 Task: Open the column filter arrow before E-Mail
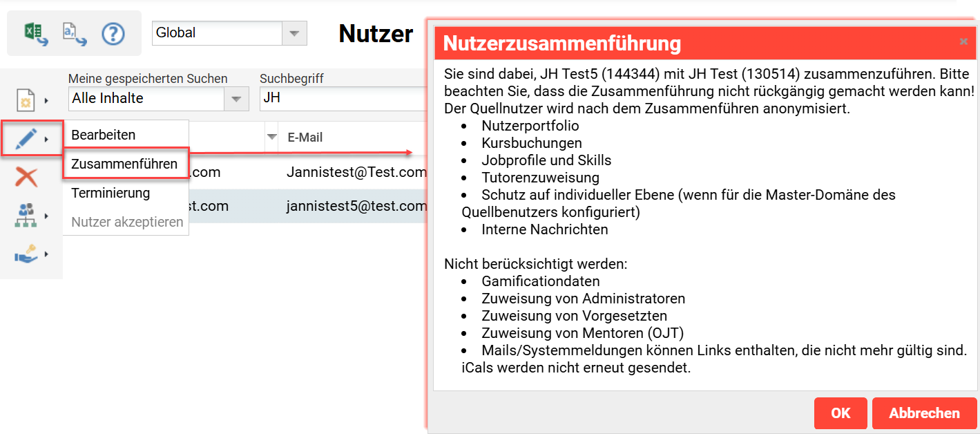pos(272,137)
